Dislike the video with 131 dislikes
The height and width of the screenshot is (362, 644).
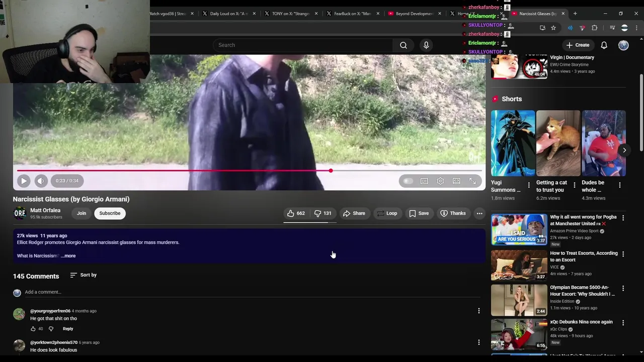[x=323, y=213]
